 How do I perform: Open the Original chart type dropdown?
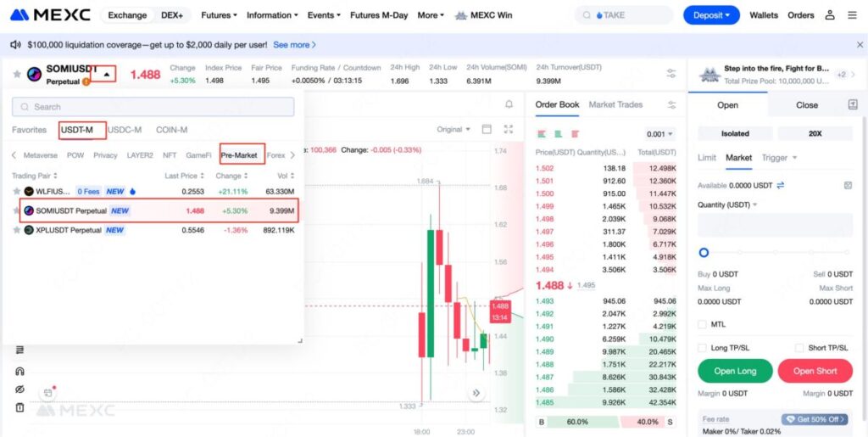pyautogui.click(x=453, y=129)
